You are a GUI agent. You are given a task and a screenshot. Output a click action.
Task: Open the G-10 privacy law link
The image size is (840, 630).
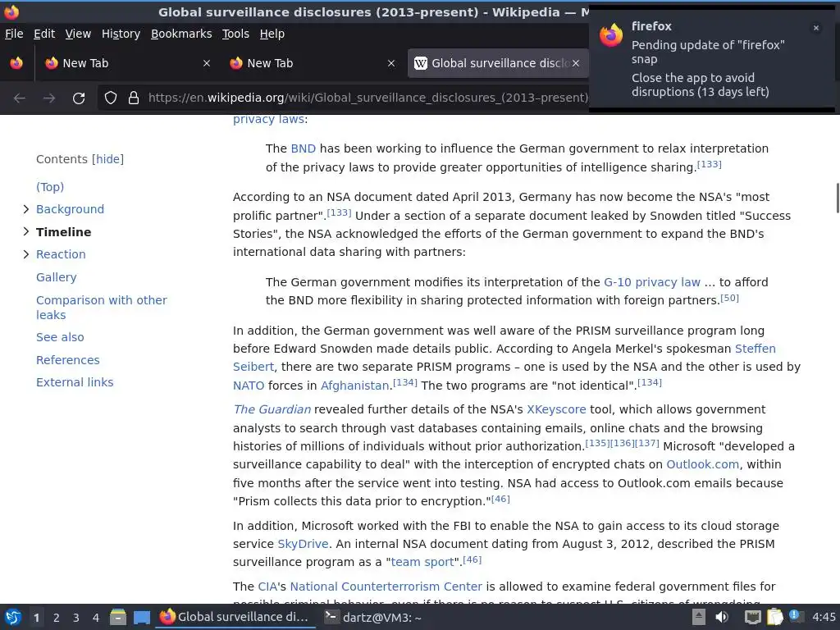(x=652, y=282)
